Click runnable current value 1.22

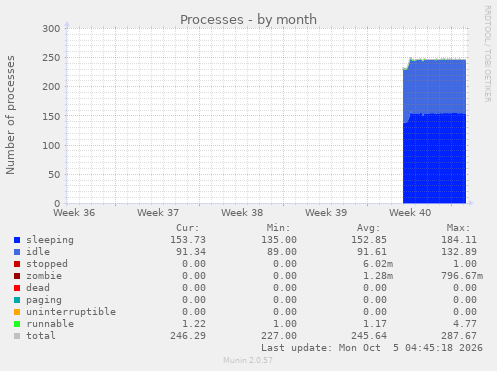(194, 324)
